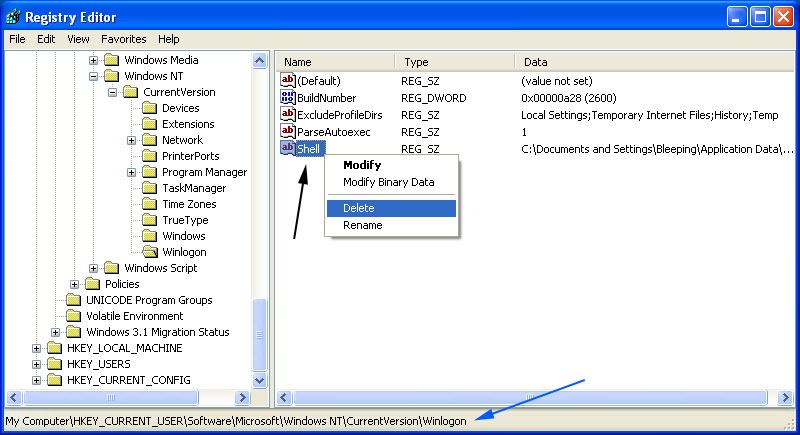Image resolution: width=800 pixels, height=435 pixels.
Task: Open the Help menu
Action: [x=168, y=39]
